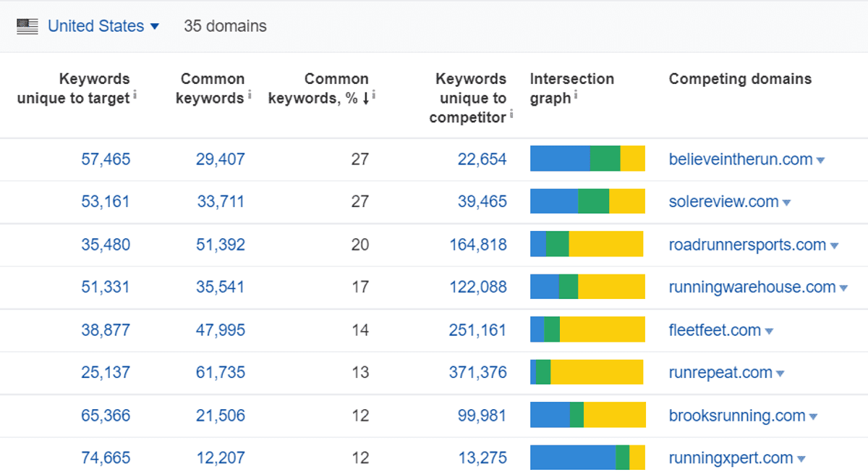Image resolution: width=868 pixels, height=475 pixels.
Task: Click intersection graph bar for runningwarehouse.com
Action: 587,287
